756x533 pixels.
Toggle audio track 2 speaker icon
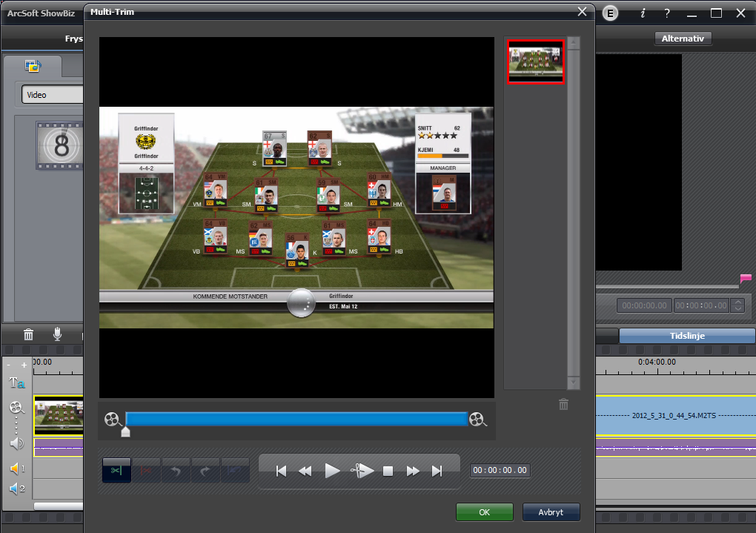point(17,489)
